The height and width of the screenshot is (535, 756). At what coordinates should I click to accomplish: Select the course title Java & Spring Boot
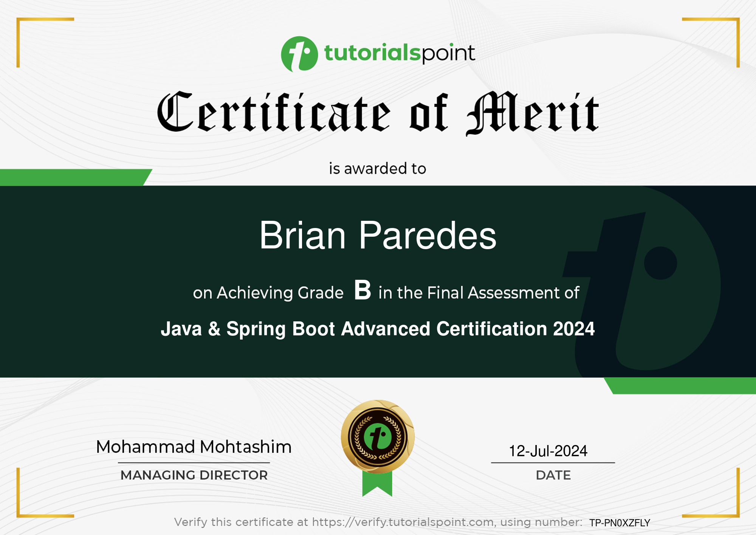[378, 330]
